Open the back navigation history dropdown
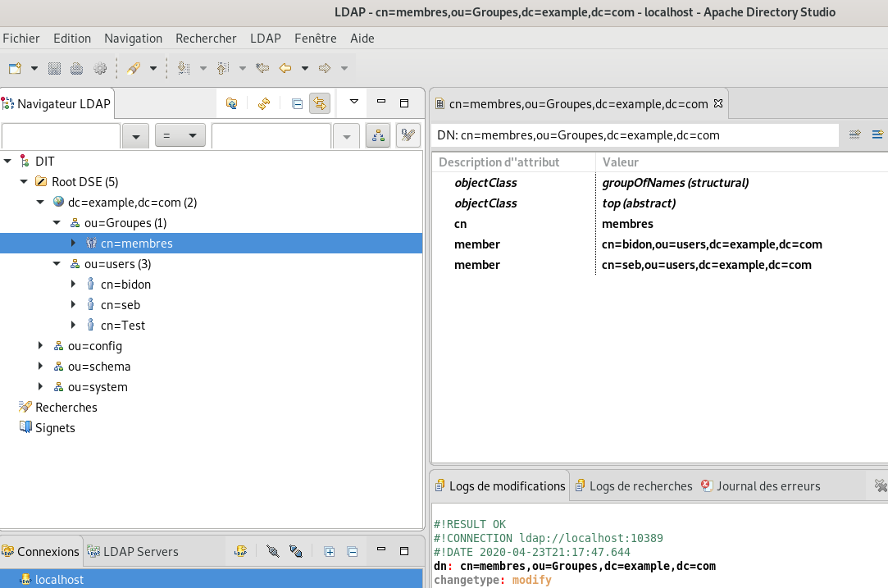 (305, 69)
